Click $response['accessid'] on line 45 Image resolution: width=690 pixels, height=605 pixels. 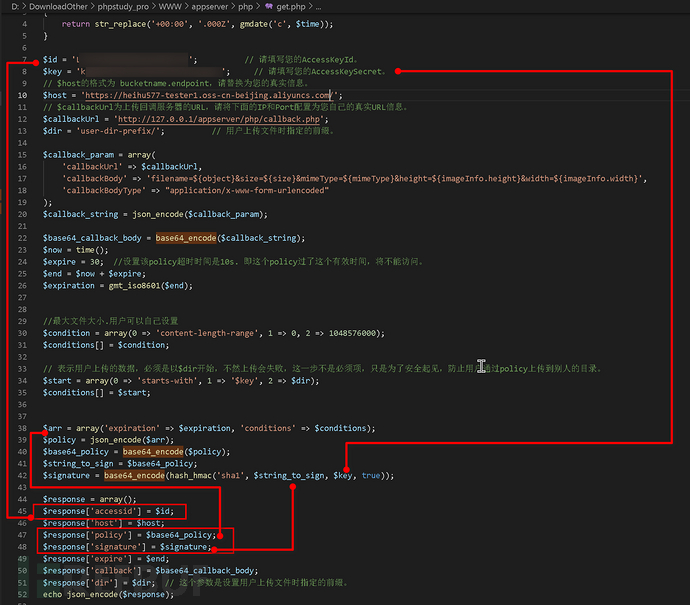[x=92, y=511]
